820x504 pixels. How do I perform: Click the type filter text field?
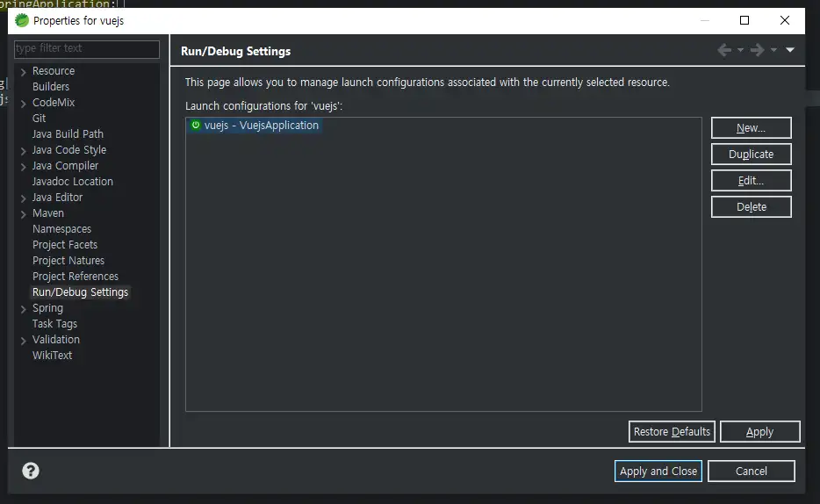(x=87, y=48)
